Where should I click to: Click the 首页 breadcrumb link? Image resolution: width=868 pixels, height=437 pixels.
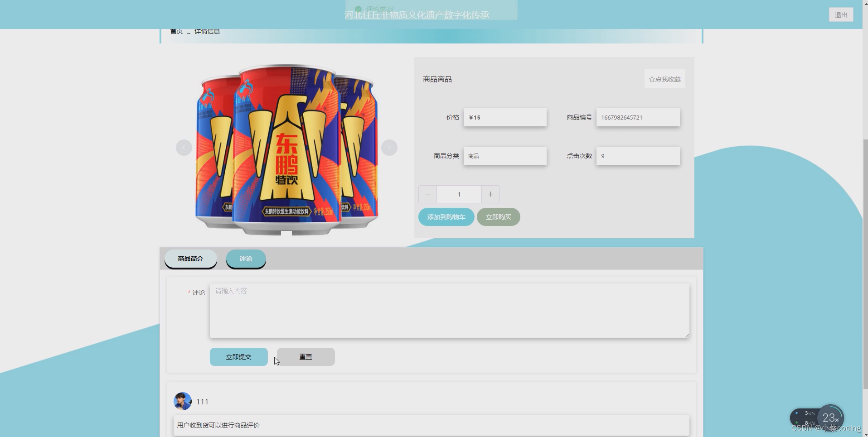(x=176, y=31)
